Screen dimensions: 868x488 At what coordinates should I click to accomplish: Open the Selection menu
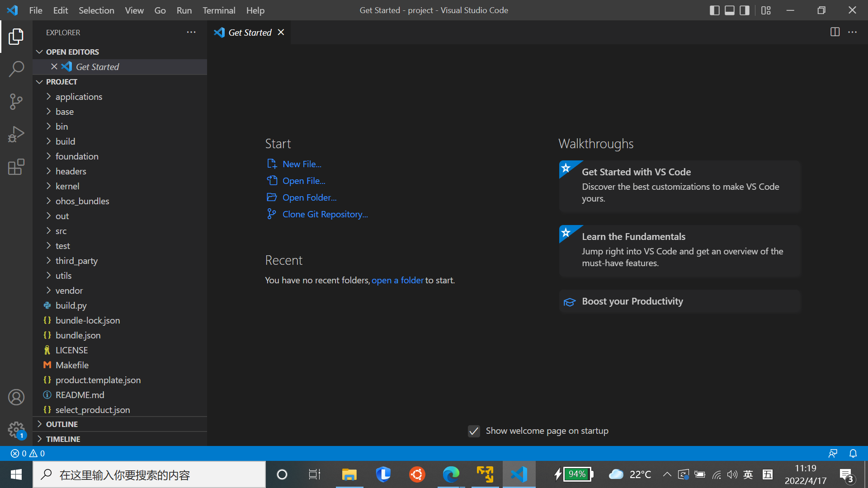[x=96, y=10]
